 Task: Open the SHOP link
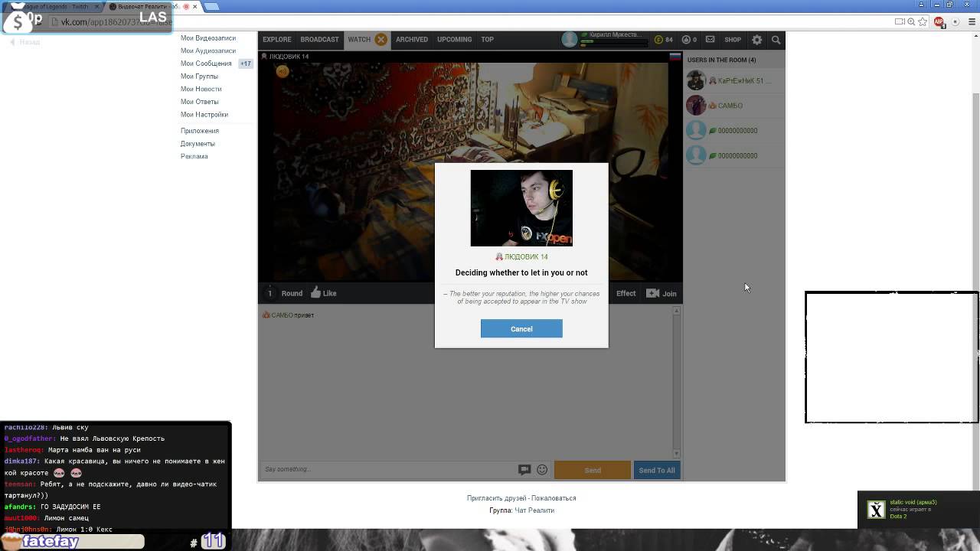click(733, 40)
